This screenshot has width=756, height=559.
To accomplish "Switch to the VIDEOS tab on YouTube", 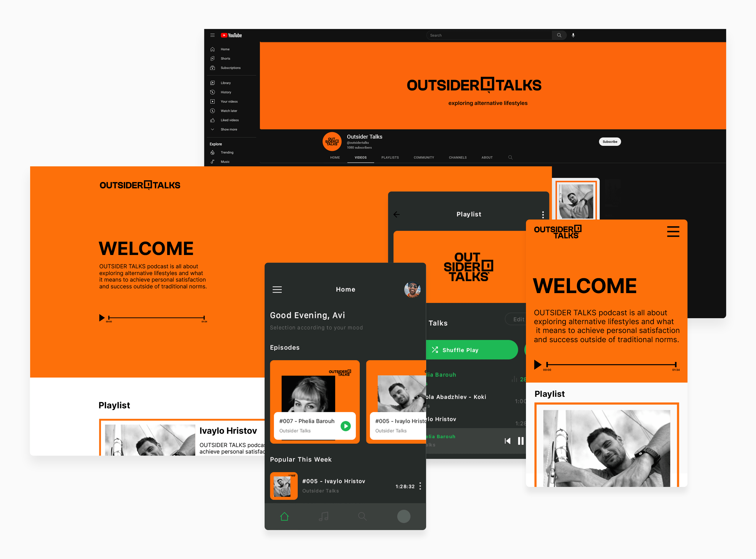I will [x=360, y=158].
